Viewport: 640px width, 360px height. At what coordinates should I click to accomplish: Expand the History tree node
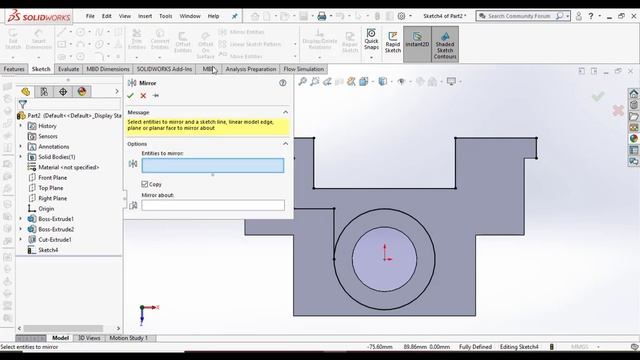click(20, 126)
